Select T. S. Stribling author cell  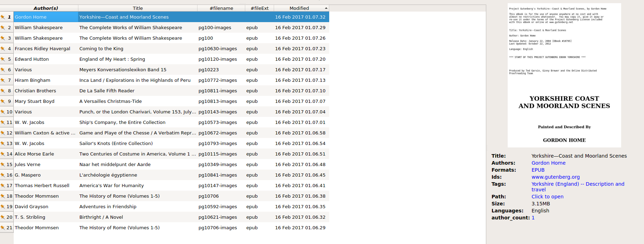coord(46,217)
